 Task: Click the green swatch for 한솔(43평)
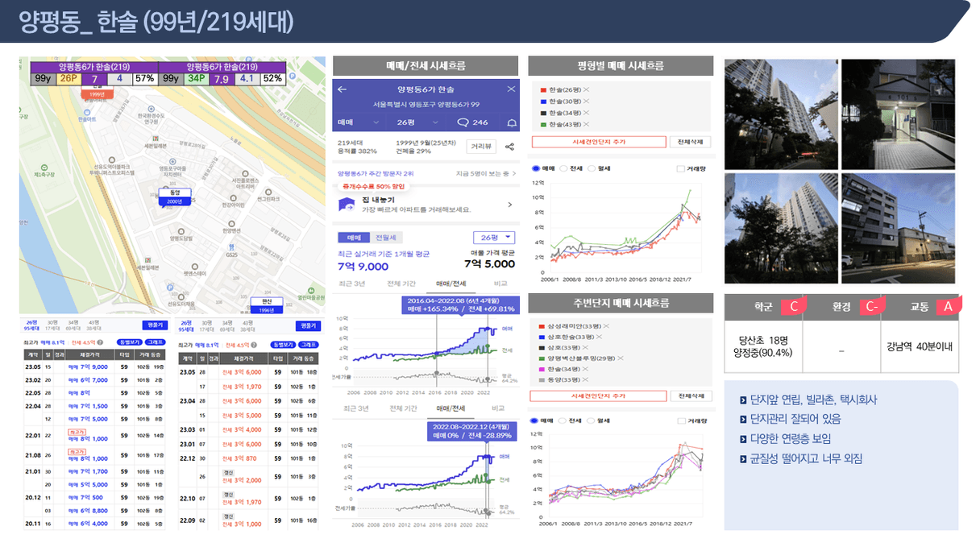pos(544,124)
